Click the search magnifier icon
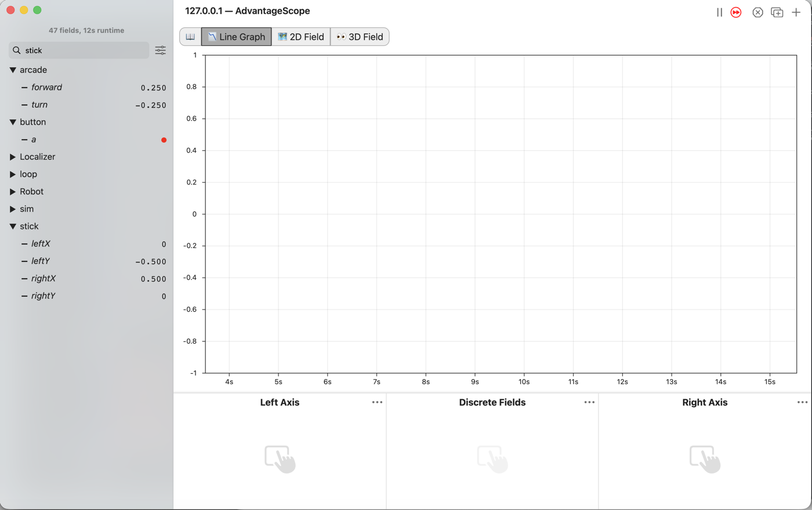The width and height of the screenshot is (812, 510). pyautogui.click(x=17, y=50)
